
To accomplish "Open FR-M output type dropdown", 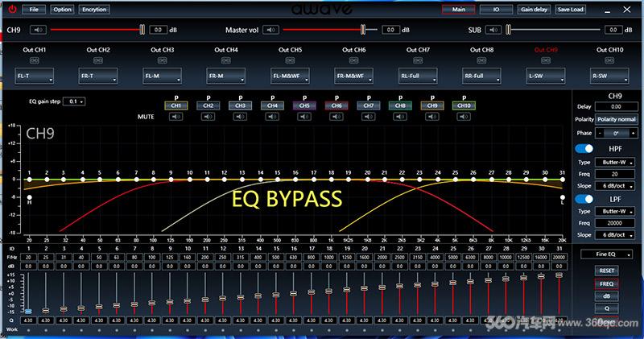I will 226,76.
